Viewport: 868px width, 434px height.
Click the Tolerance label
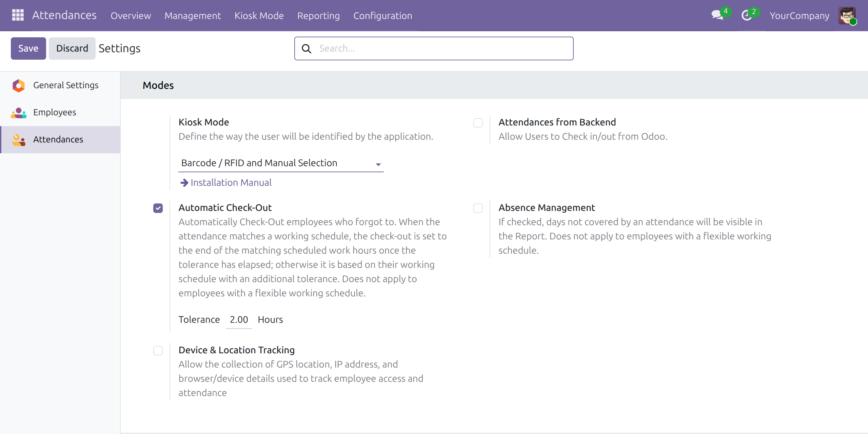(x=199, y=320)
